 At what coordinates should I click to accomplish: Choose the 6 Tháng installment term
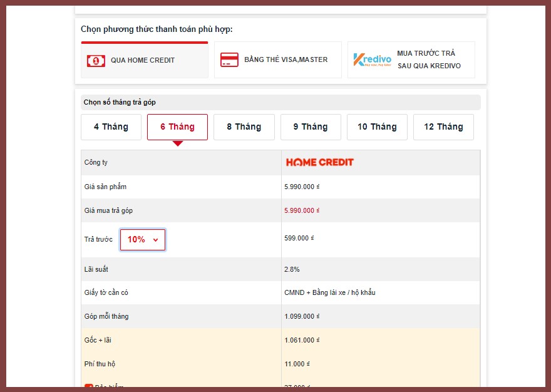177,127
